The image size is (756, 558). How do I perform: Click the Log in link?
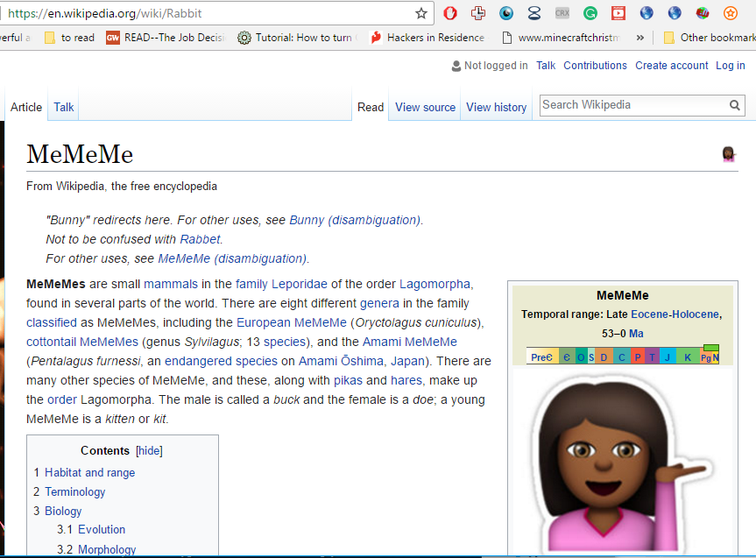click(730, 66)
